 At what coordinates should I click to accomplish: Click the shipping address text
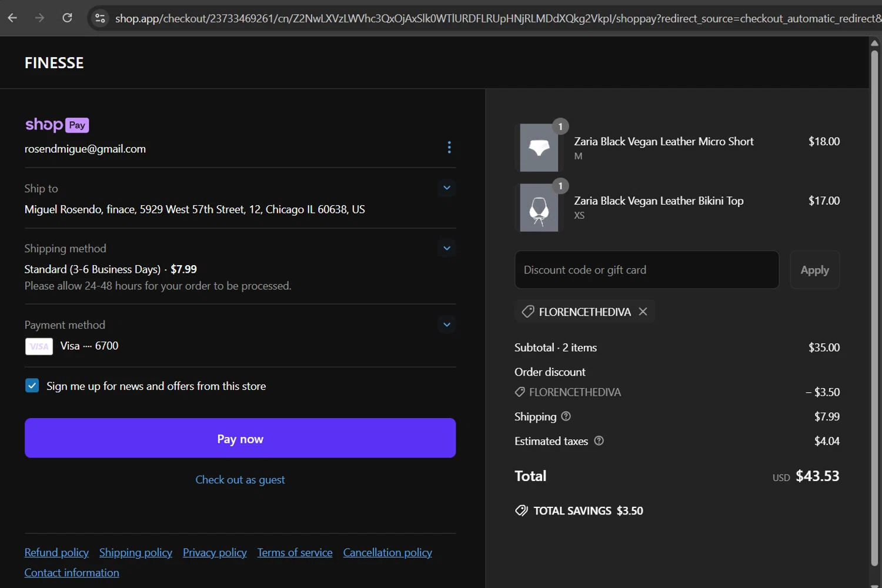(195, 209)
